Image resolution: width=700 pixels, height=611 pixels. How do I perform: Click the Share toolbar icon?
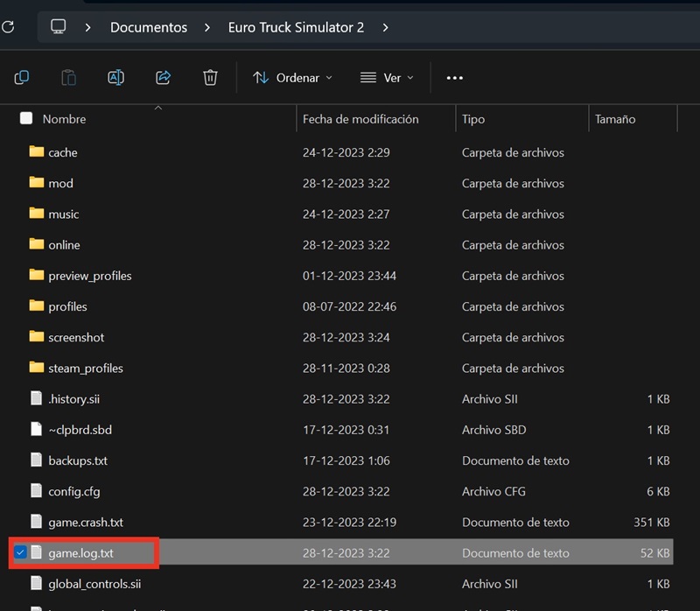(163, 78)
